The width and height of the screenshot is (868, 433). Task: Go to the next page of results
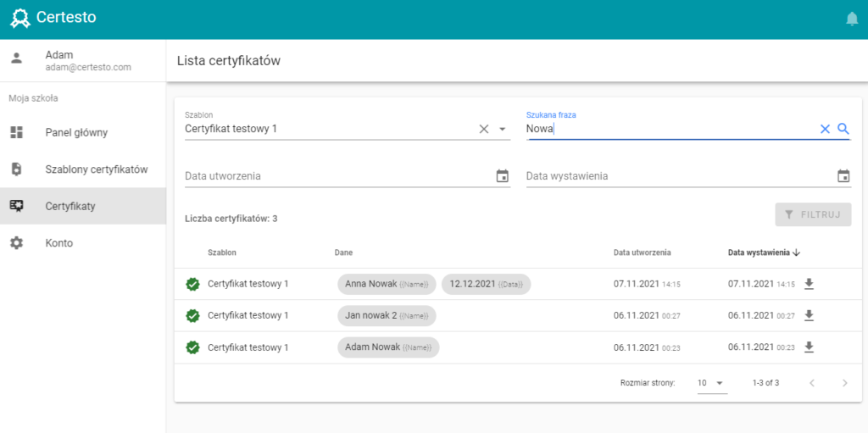845,383
